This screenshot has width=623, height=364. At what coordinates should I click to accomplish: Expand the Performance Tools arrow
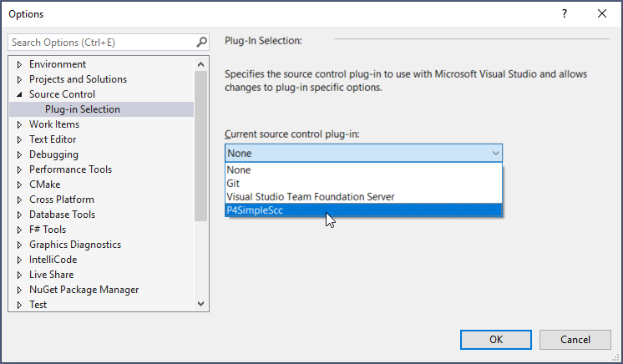pyautogui.click(x=19, y=169)
